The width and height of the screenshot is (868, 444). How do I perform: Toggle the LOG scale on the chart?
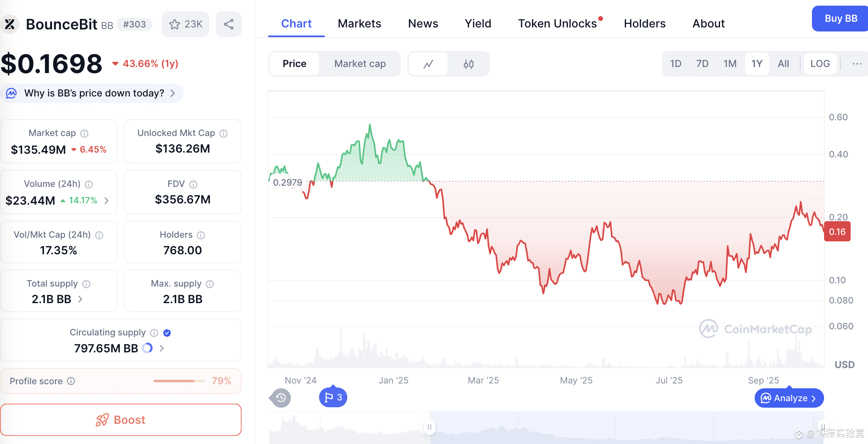820,64
